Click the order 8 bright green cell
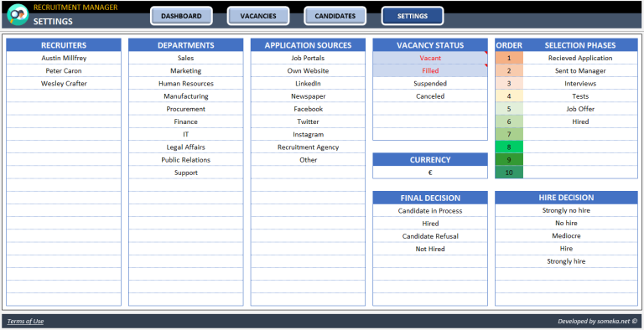 (509, 147)
